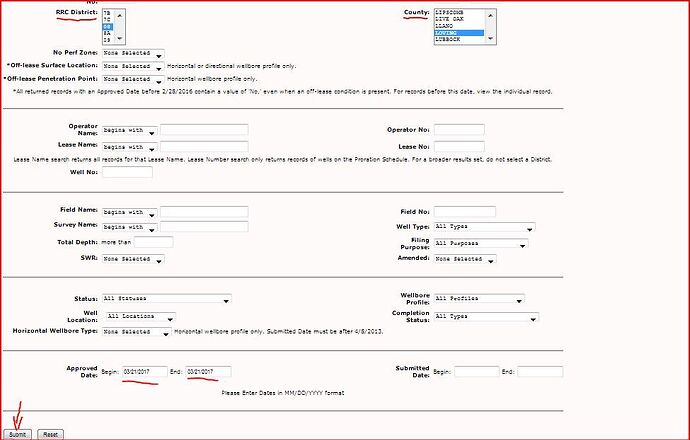Choose LLANO in the County list
The image size is (690, 440).
point(459,26)
